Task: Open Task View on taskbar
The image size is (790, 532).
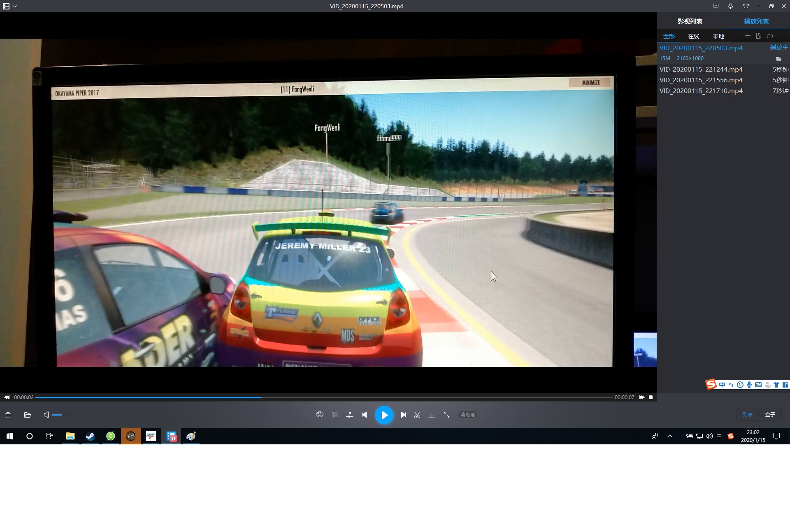Action: [49, 436]
